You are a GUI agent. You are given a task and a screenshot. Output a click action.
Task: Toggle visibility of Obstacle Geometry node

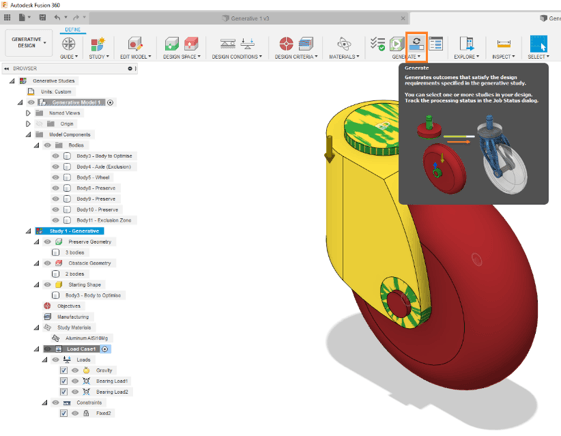47,263
